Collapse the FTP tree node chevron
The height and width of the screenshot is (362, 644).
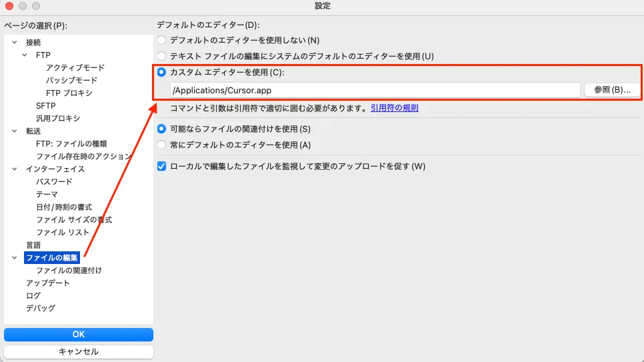(x=25, y=55)
